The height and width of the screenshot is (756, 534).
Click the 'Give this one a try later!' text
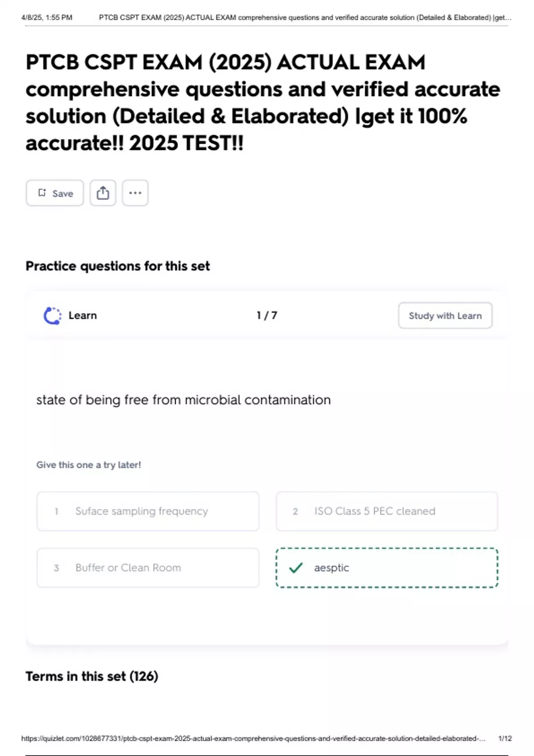89,465
